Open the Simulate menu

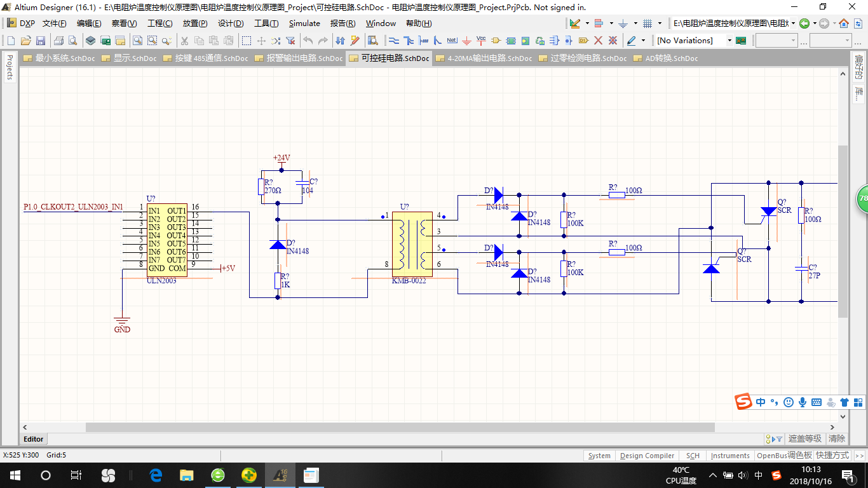pyautogui.click(x=304, y=24)
